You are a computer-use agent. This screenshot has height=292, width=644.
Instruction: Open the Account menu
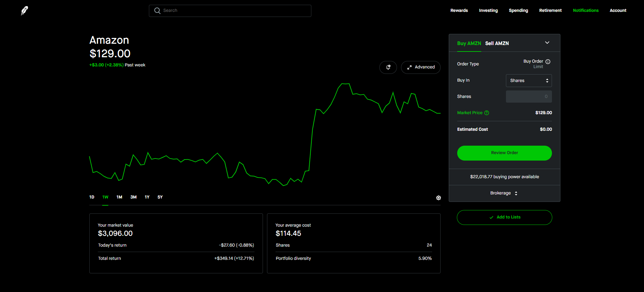[x=618, y=11]
